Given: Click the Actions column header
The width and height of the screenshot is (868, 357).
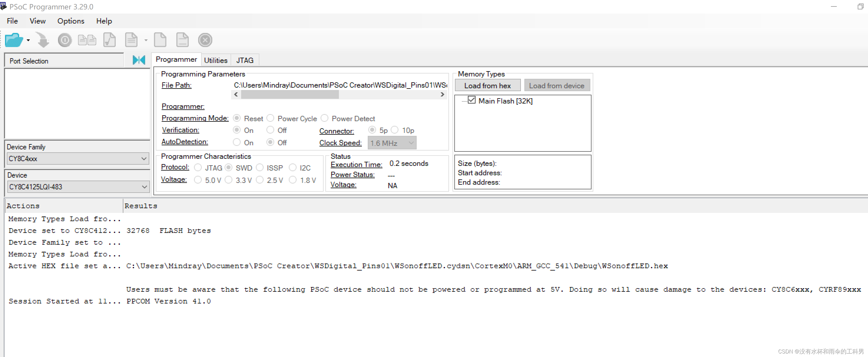Looking at the screenshot, I should 64,206.
